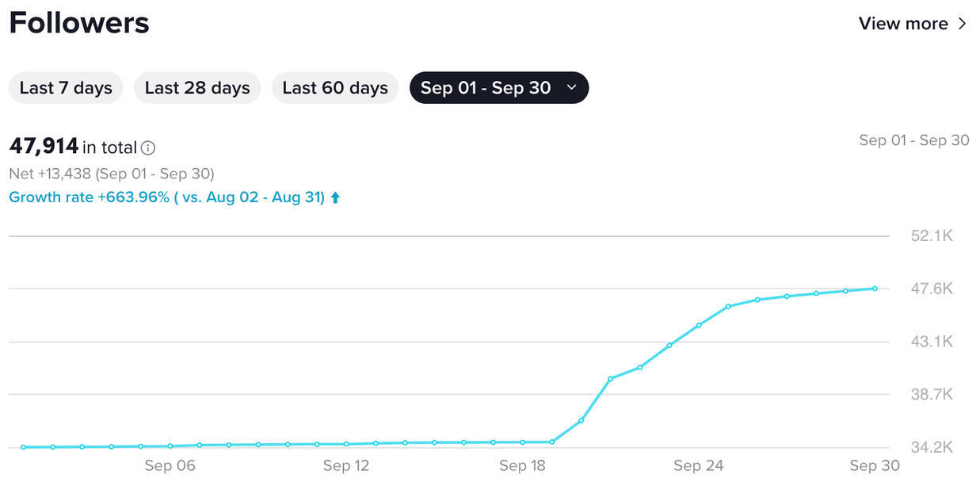
Task: Select the Last 7 days filter
Action: tap(66, 88)
